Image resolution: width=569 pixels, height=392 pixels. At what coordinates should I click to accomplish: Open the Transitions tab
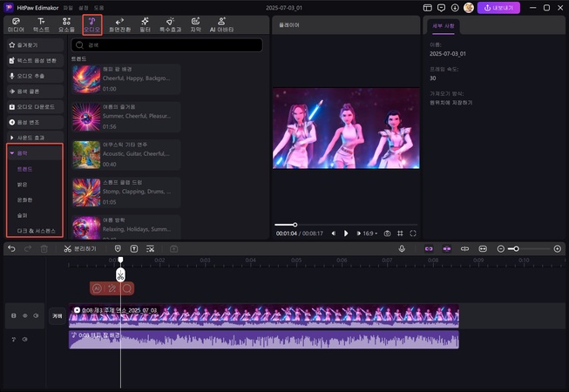[119, 25]
